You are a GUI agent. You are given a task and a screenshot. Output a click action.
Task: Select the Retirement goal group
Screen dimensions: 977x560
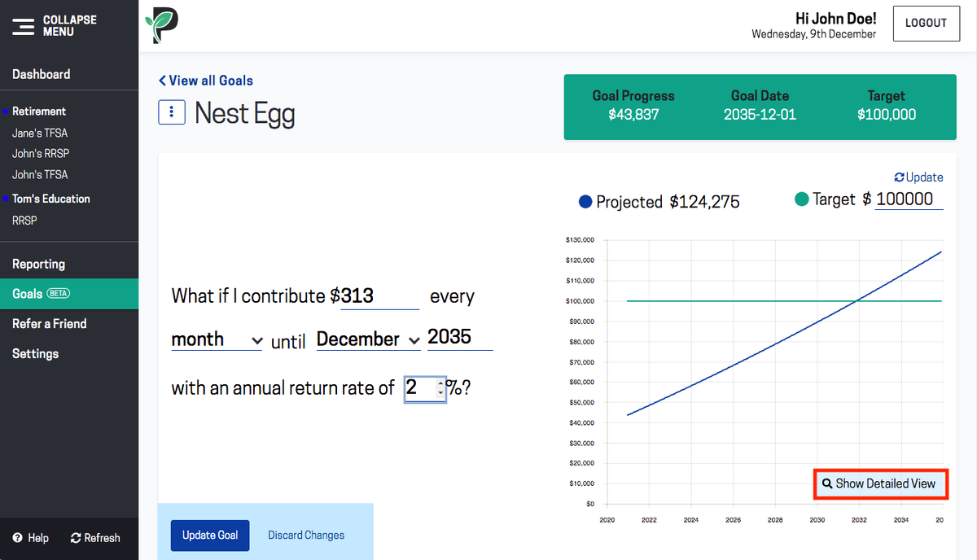[39, 112]
